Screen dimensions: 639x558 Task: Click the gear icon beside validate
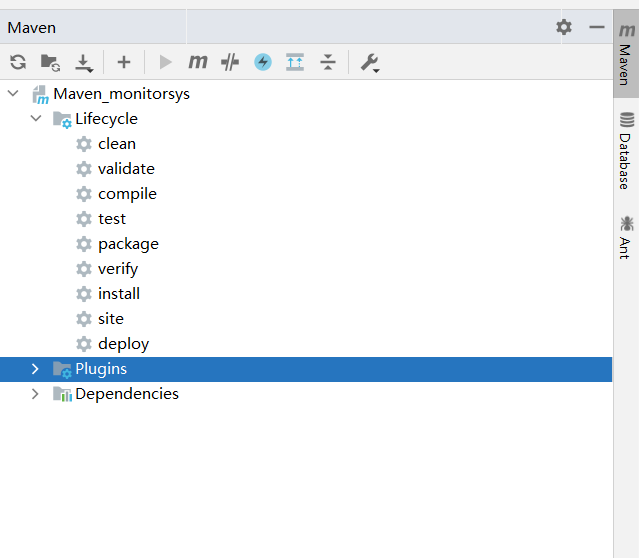pos(84,169)
